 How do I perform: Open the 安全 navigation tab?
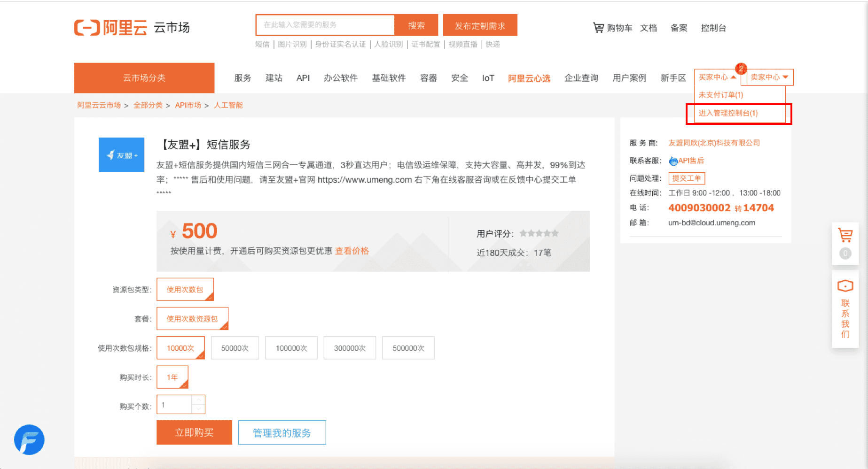click(x=460, y=78)
